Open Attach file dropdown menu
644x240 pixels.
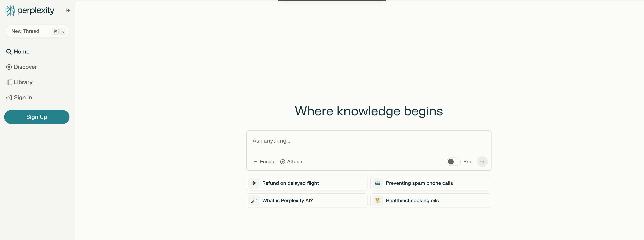(290, 162)
